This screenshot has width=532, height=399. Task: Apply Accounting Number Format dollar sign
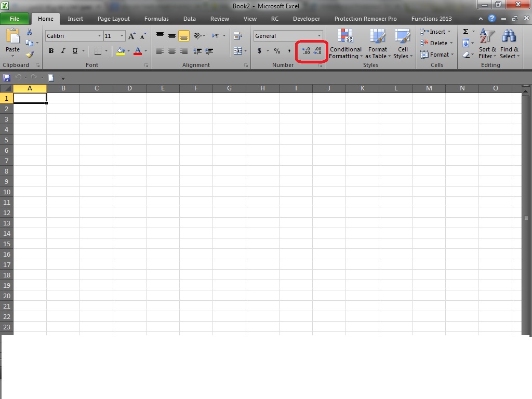(x=259, y=51)
